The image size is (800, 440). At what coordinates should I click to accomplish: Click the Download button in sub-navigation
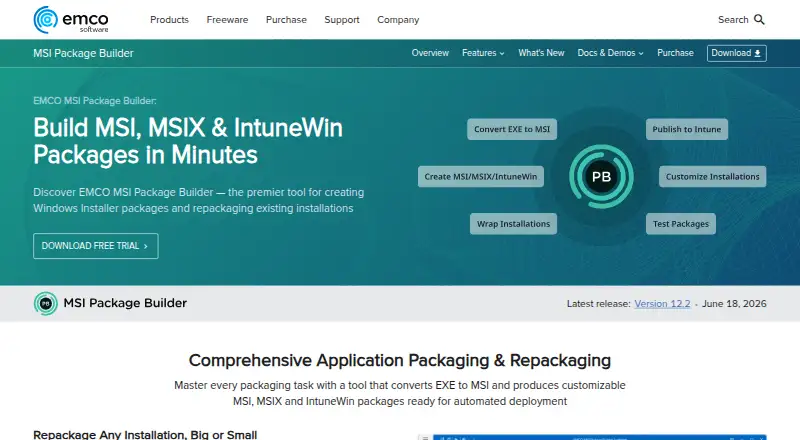pos(737,53)
